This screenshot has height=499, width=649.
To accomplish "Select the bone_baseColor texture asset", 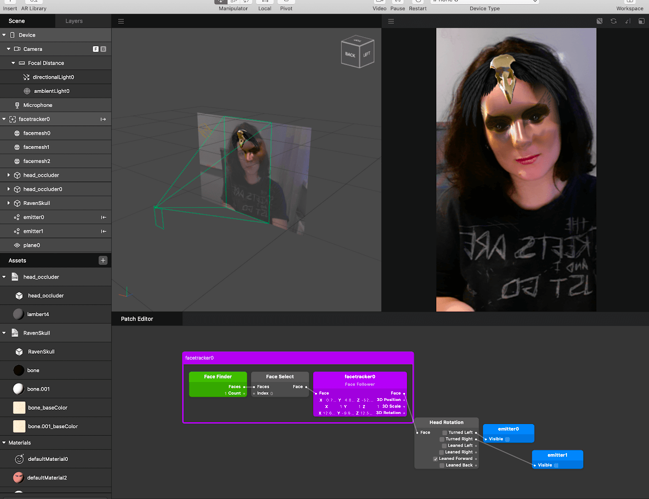I will point(55,408).
